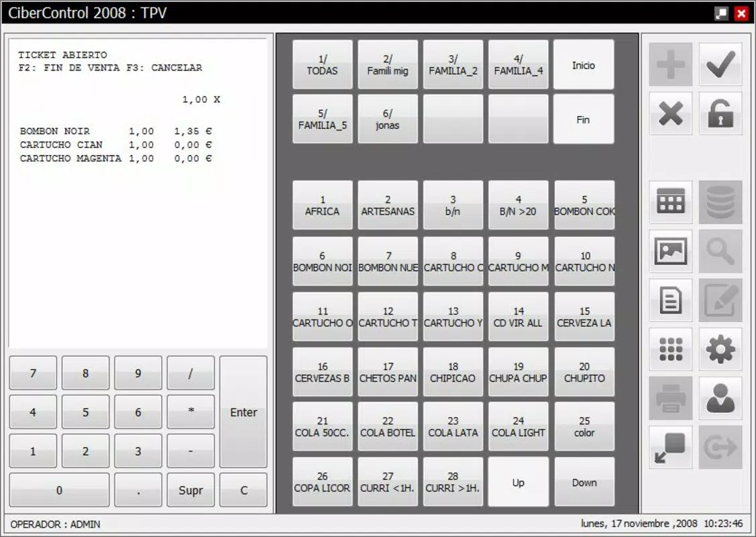This screenshot has width=756, height=537.
Task: Select family tab 6/ jonas
Action: tap(388, 119)
